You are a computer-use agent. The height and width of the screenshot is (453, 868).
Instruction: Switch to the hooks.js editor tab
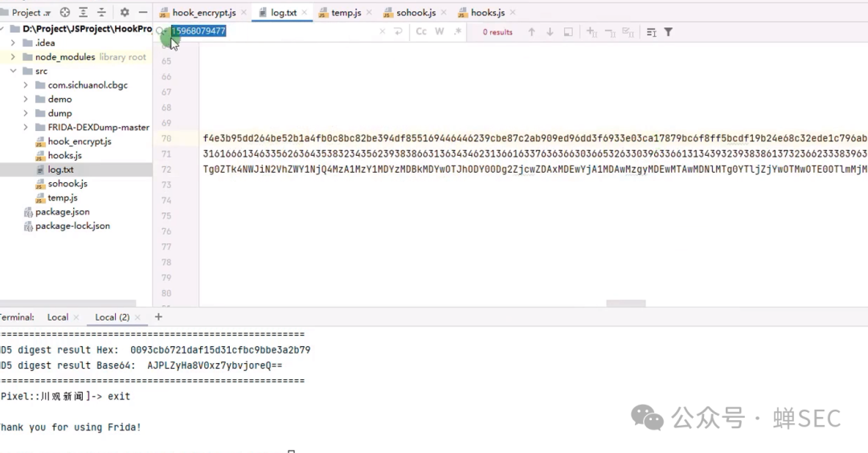(x=488, y=12)
